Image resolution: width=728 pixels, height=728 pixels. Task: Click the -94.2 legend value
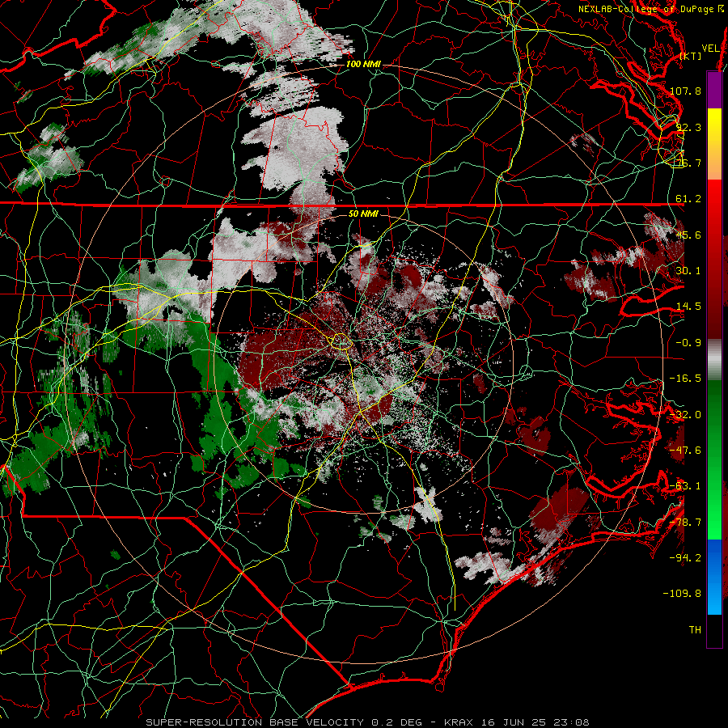click(685, 558)
